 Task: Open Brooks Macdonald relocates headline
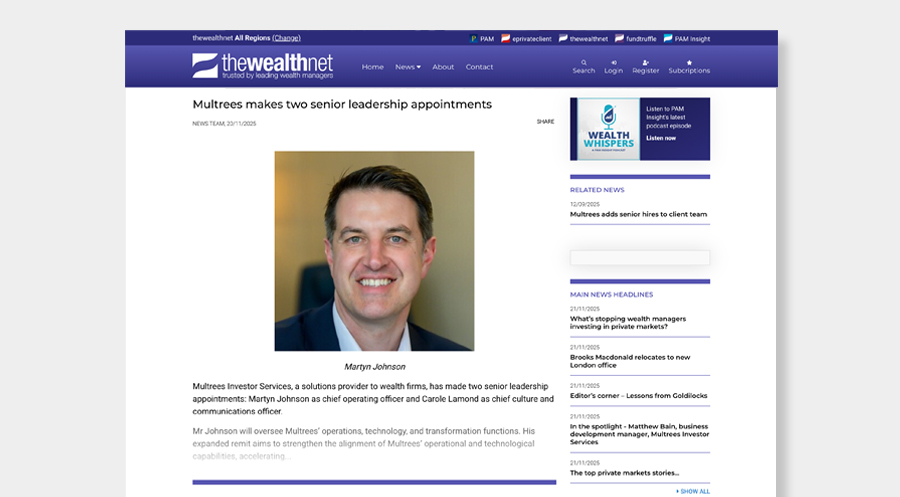coord(630,361)
